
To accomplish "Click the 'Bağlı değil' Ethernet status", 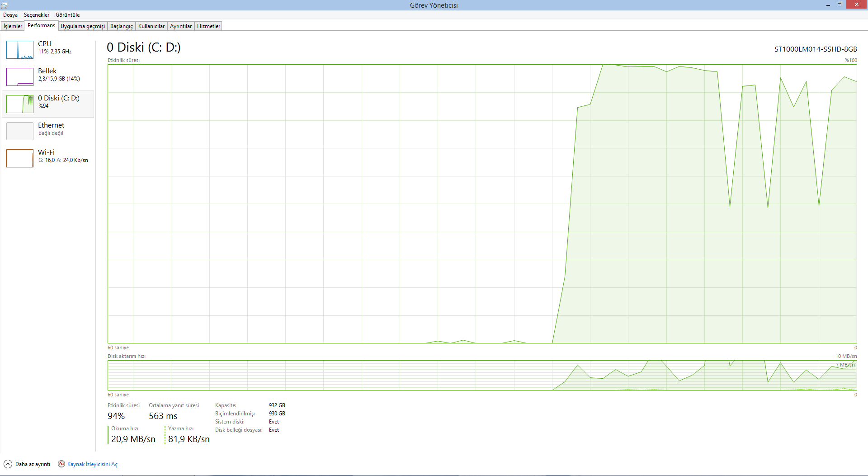I will click(51, 133).
